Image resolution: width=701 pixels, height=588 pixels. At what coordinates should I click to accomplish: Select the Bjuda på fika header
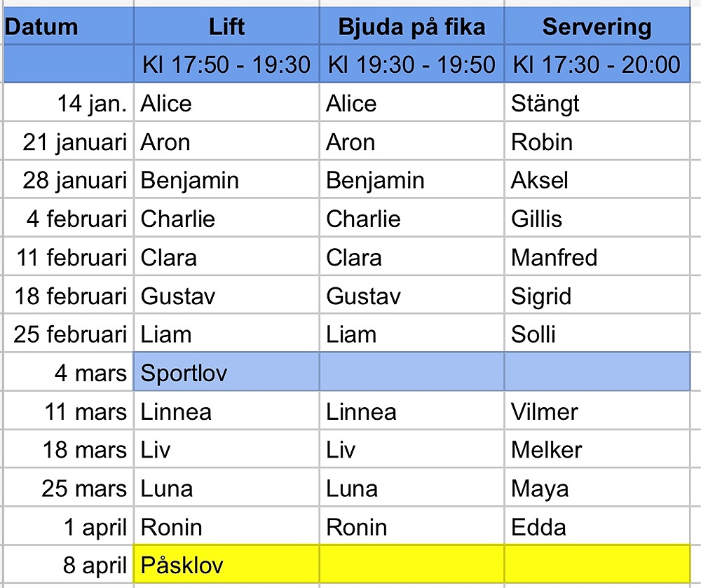tap(411, 28)
